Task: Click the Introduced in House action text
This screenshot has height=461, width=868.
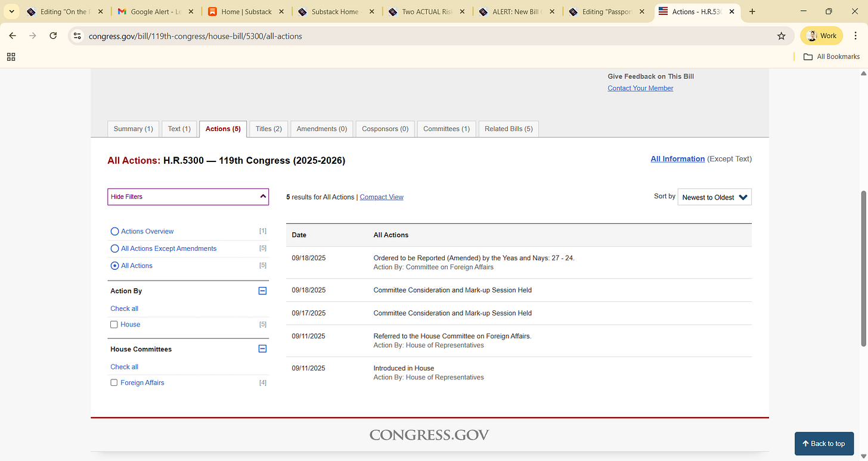Action: (x=404, y=368)
